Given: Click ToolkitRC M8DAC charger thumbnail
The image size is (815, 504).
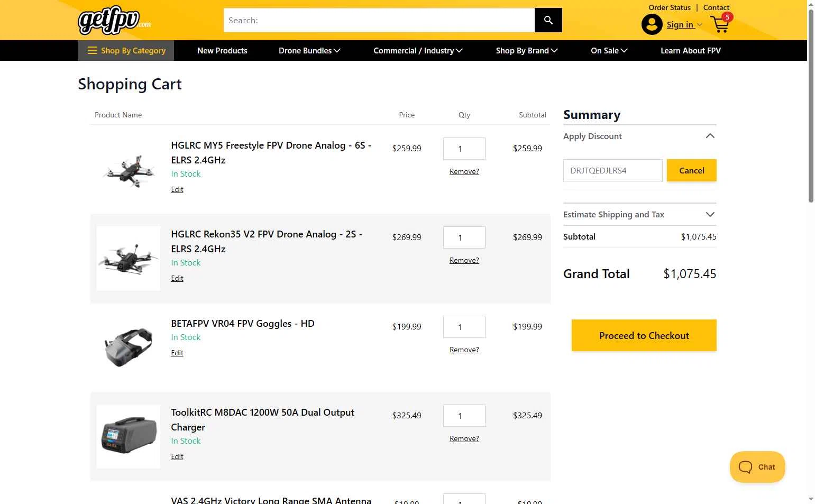Looking at the screenshot, I should 129,436.
